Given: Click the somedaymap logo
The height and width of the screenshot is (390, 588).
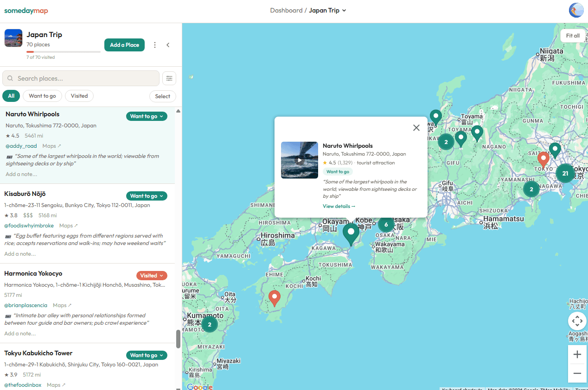Looking at the screenshot, I should coord(26,10).
